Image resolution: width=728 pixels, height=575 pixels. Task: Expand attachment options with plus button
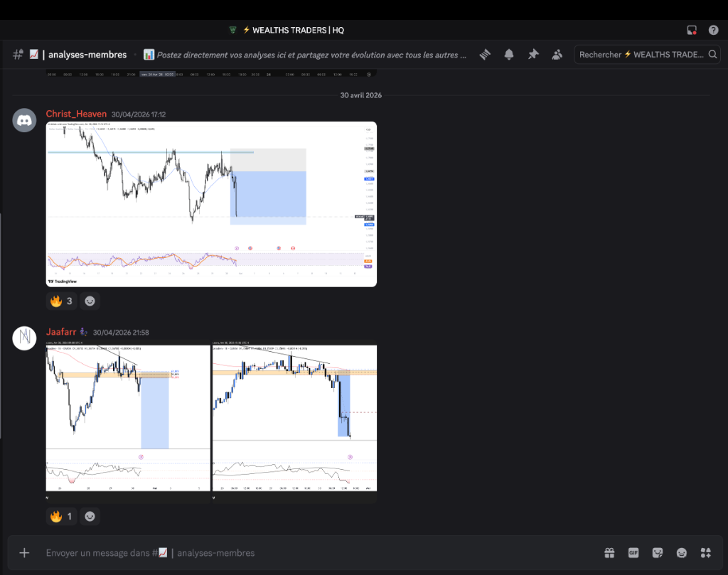pyautogui.click(x=24, y=553)
